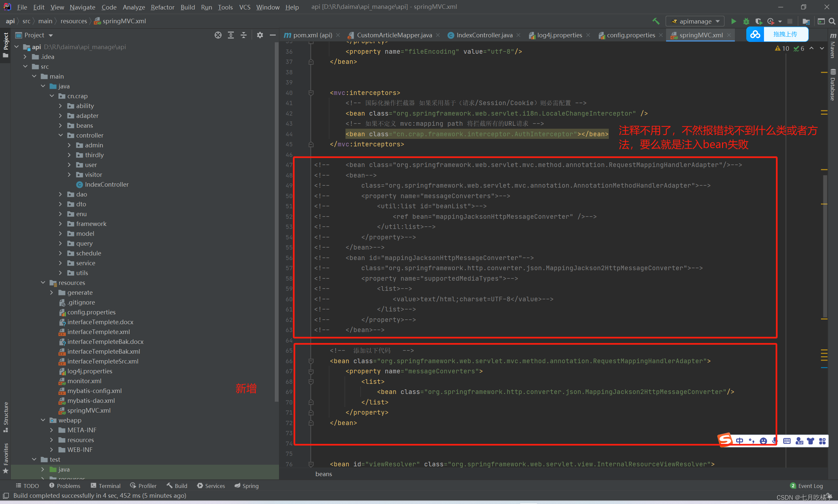838x504 pixels.
Task: Click the resources breadcrumb
Action: (x=74, y=21)
